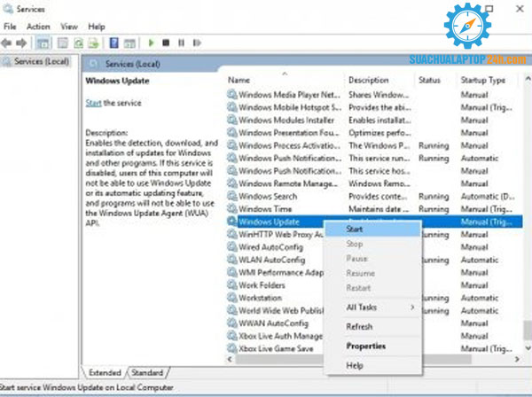Click the horizontal scrollbar left arrow
This screenshot has width=532, height=397.
pyautogui.click(x=230, y=359)
